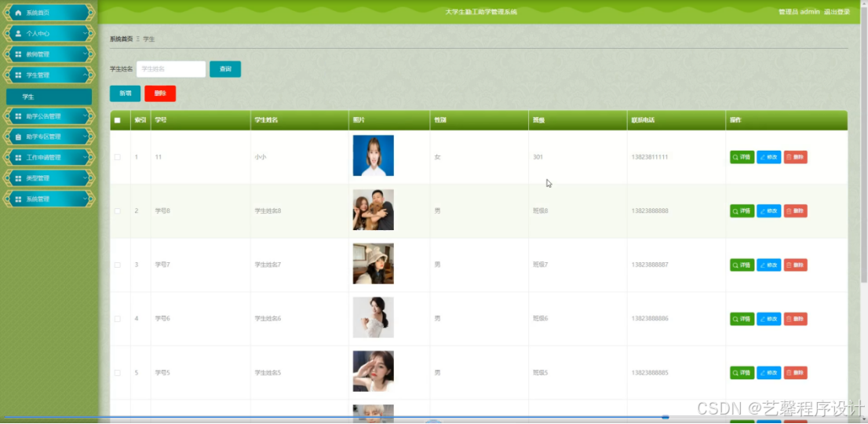Viewport: 868px width, 424px height.
Task: Select the header select-all checkbox
Action: point(118,120)
